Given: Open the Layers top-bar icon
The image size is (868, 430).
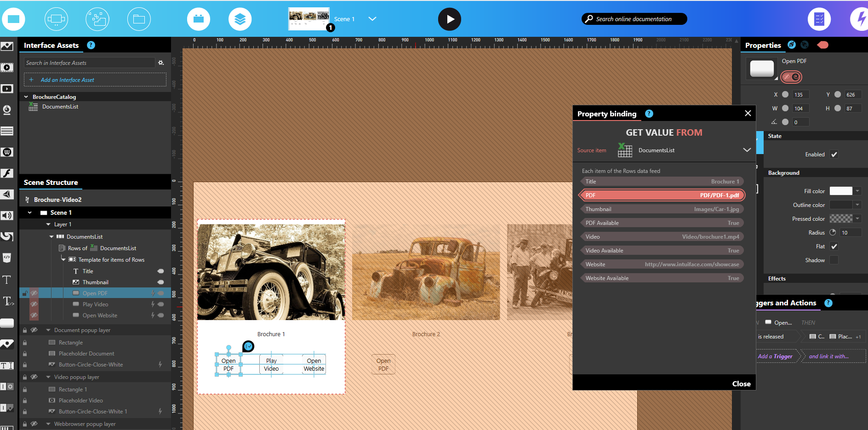Looking at the screenshot, I should click(240, 19).
